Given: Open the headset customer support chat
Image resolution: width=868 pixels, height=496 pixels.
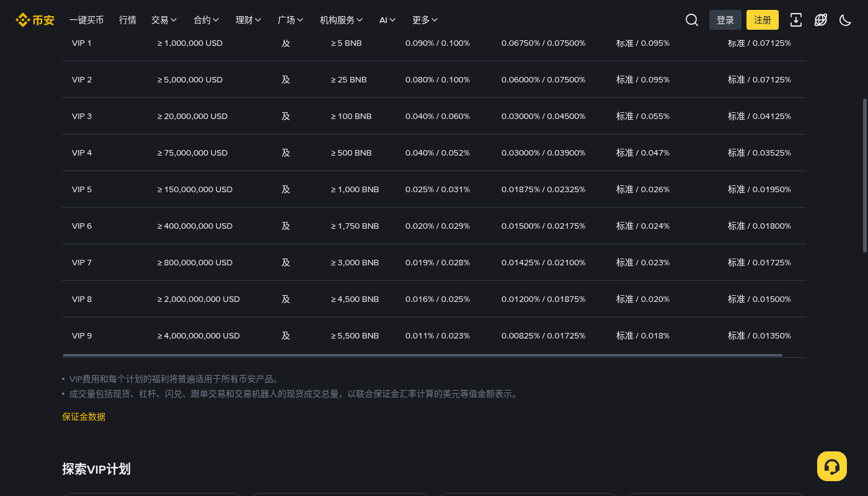Looking at the screenshot, I should coord(832,466).
